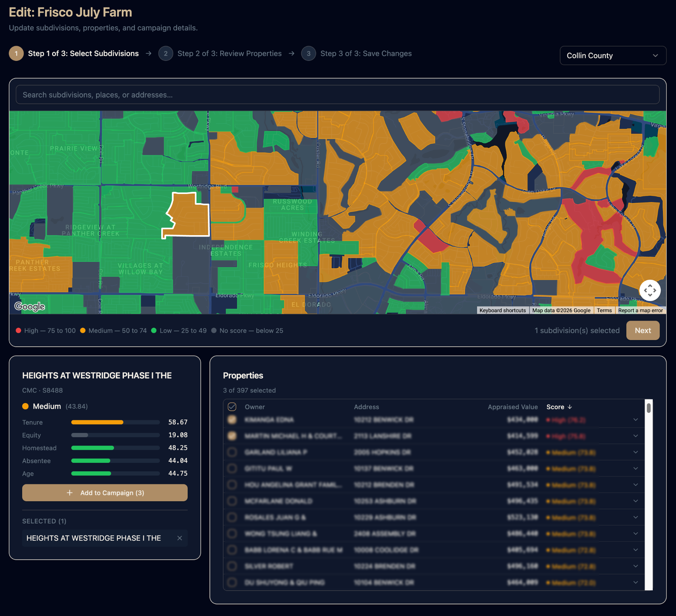This screenshot has width=676, height=616.
Task: Expand the KIMANGA EDNA property row
Action: (x=636, y=420)
